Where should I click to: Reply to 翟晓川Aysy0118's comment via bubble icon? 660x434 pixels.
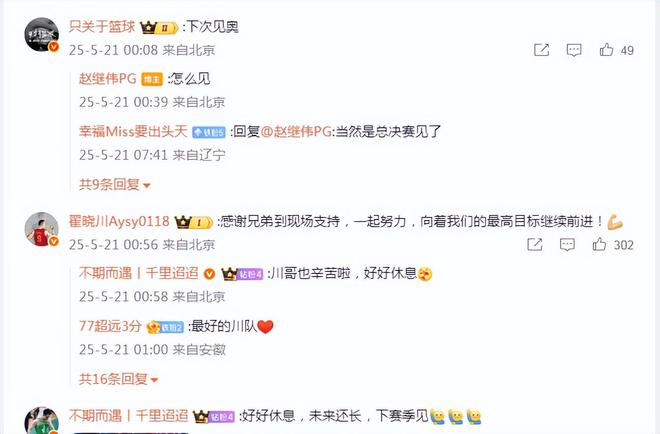[567, 245]
